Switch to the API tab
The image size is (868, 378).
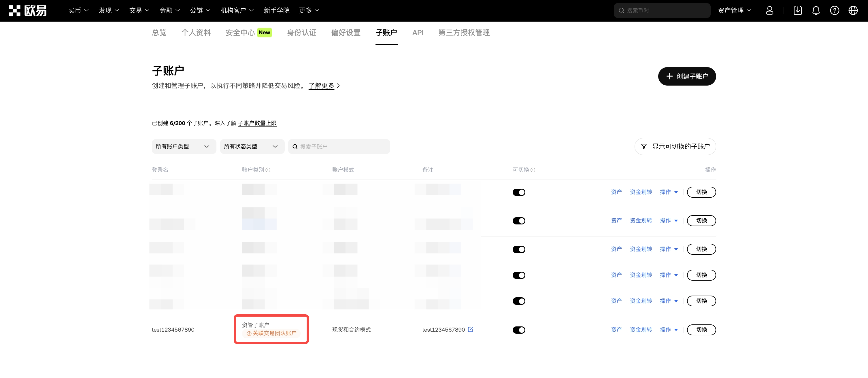(418, 33)
